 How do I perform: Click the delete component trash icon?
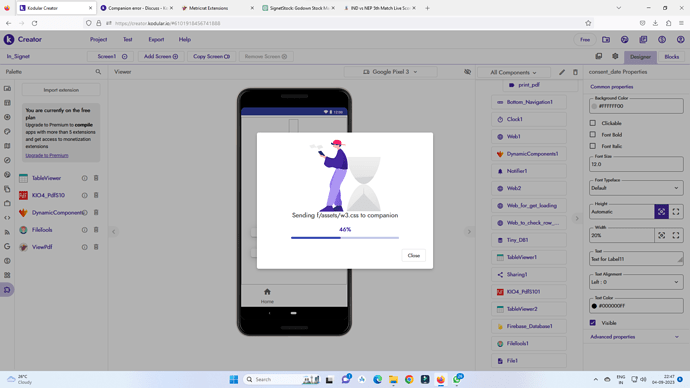pos(575,72)
